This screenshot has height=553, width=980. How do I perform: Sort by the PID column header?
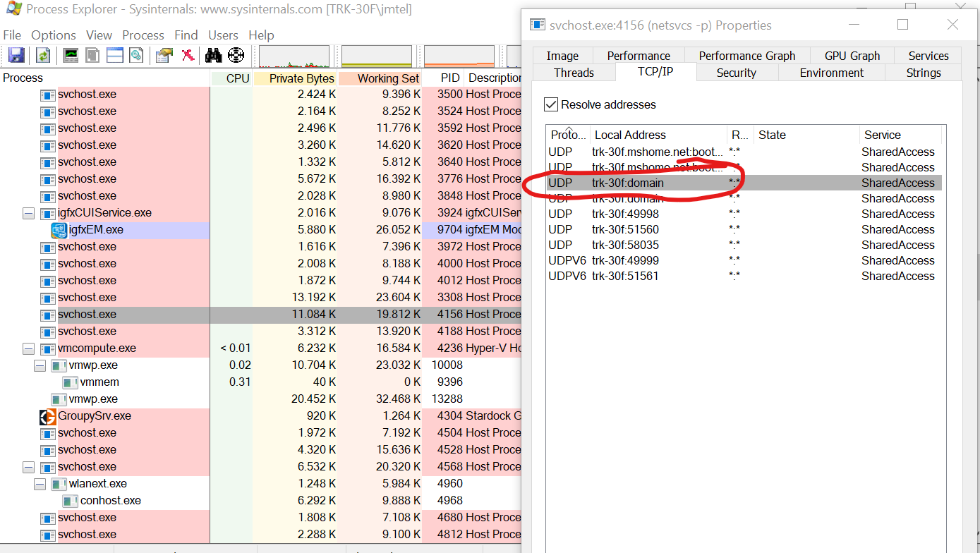point(443,78)
